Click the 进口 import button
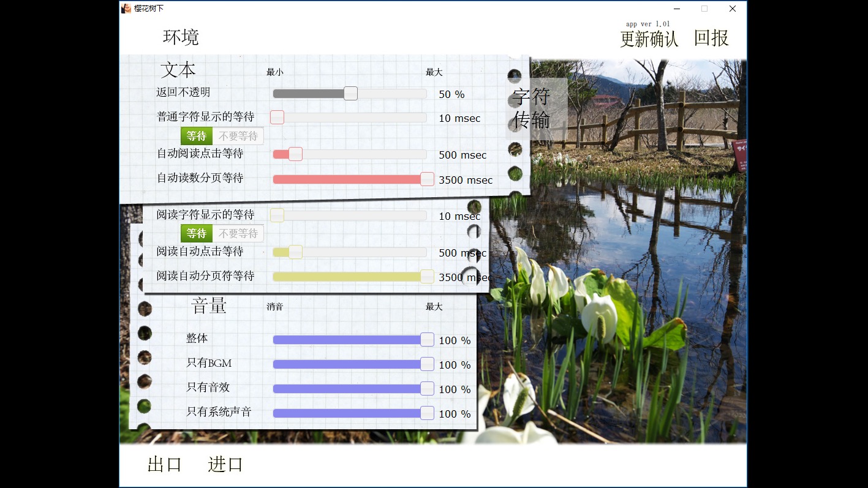868x488 pixels. click(226, 465)
